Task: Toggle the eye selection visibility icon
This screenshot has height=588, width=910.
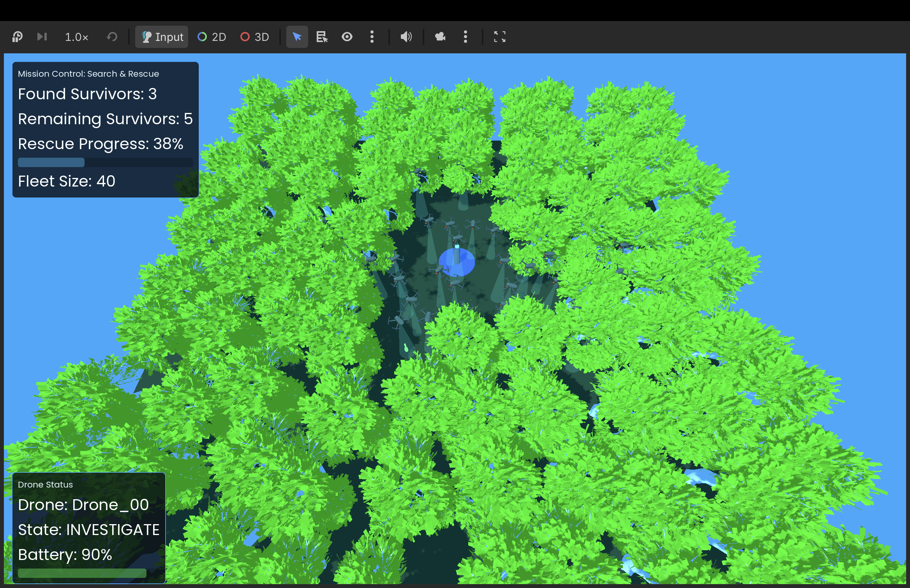Action: tap(347, 37)
